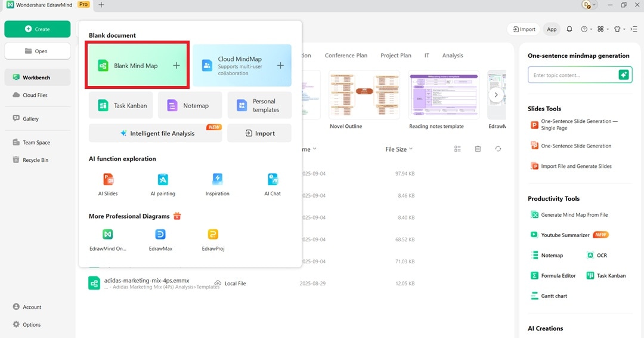This screenshot has width=644, height=338.
Task: Click Import in Blank document panel
Action: [x=259, y=133]
